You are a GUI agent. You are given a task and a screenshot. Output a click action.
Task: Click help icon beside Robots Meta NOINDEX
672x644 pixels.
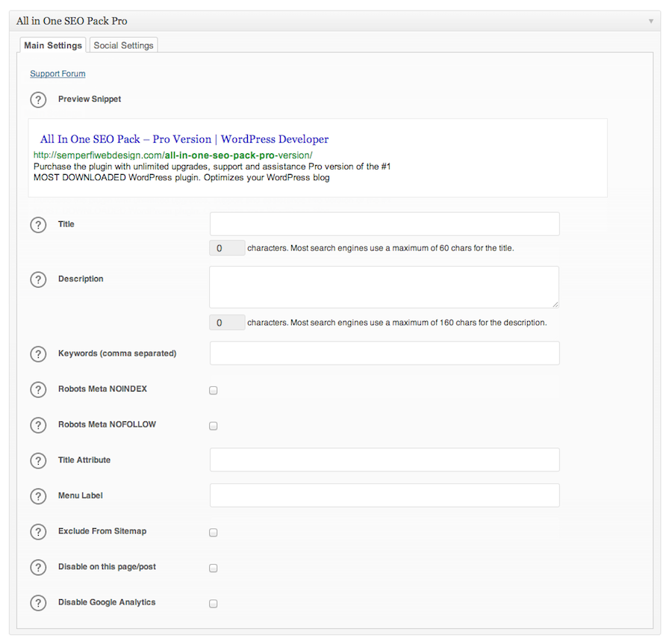[38, 390]
